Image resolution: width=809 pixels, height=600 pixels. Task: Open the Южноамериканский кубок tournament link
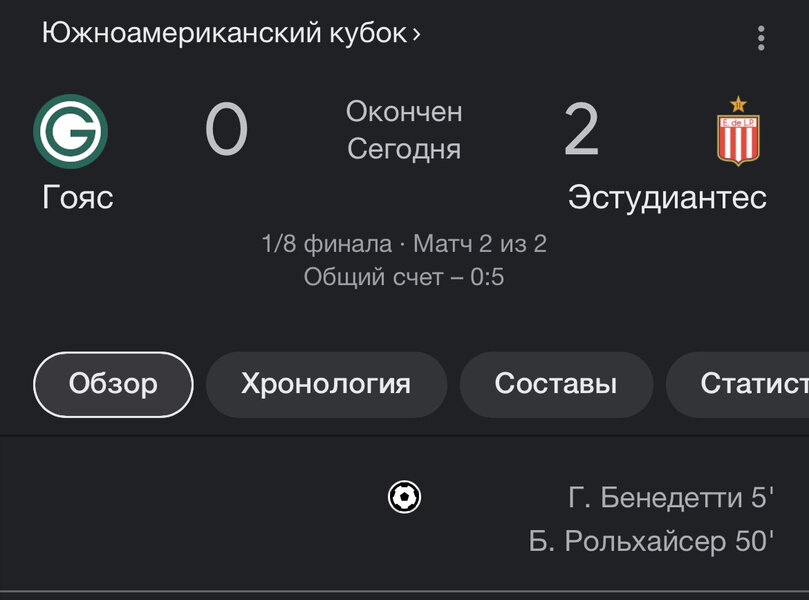pyautogui.click(x=223, y=33)
